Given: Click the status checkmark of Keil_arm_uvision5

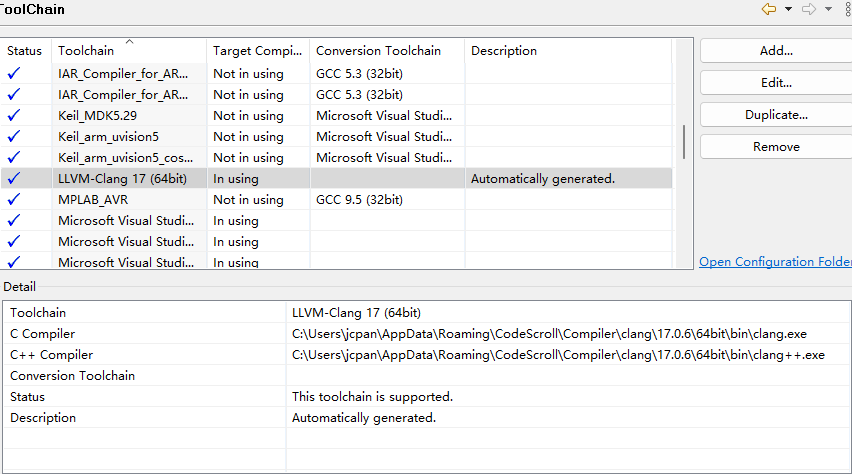Looking at the screenshot, I should coord(14,136).
